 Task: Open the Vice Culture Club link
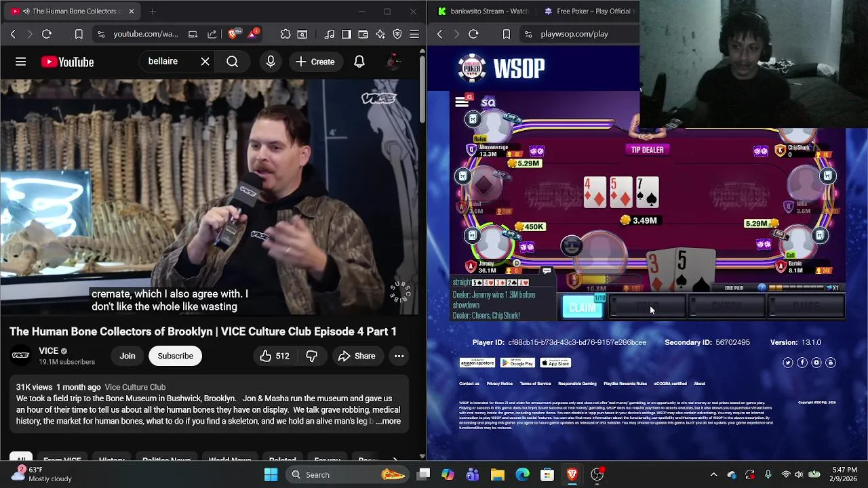[135, 387]
